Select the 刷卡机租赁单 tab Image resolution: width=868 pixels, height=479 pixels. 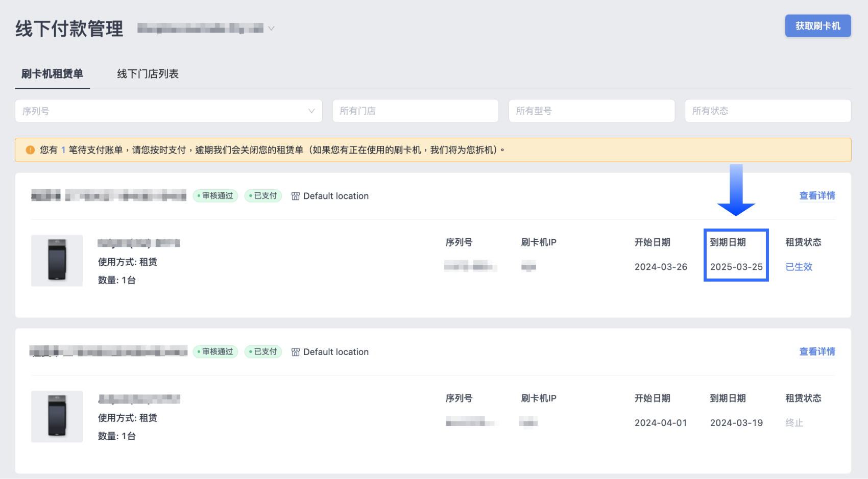(x=52, y=74)
